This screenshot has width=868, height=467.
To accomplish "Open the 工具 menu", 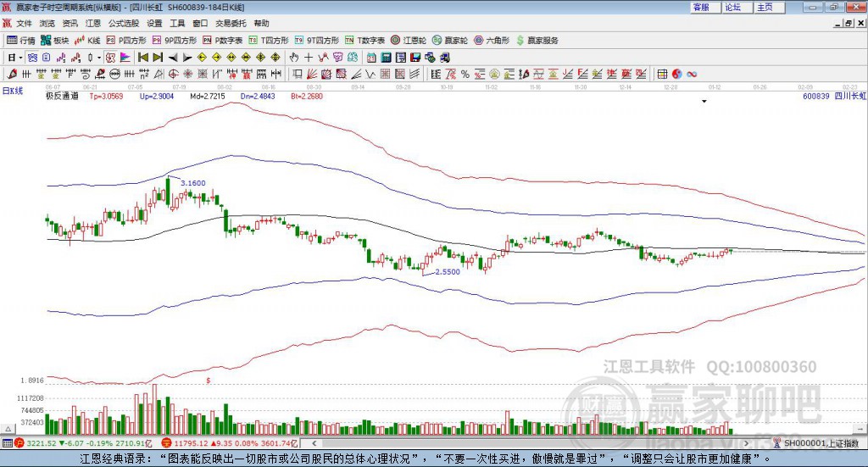I will 177,23.
